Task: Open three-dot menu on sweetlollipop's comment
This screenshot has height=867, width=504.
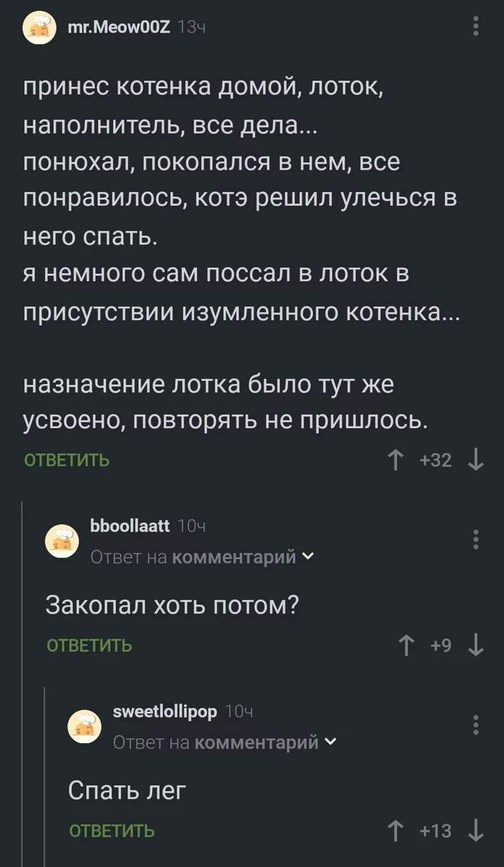Action: (x=476, y=724)
